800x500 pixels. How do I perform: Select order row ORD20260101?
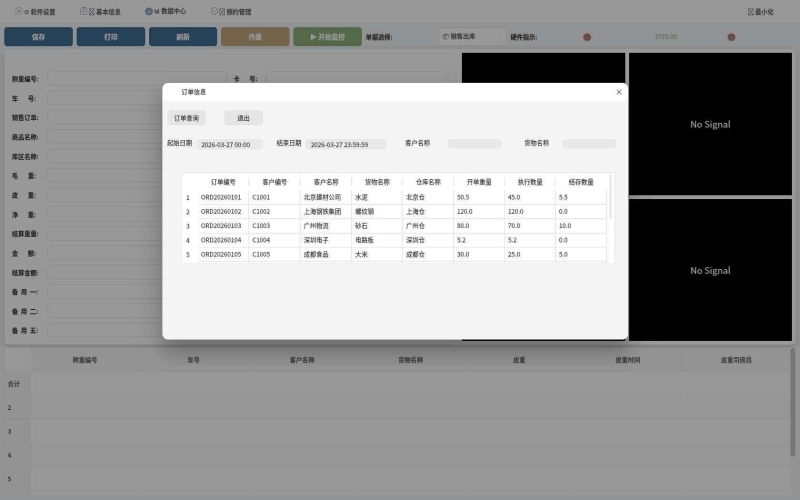click(x=221, y=198)
